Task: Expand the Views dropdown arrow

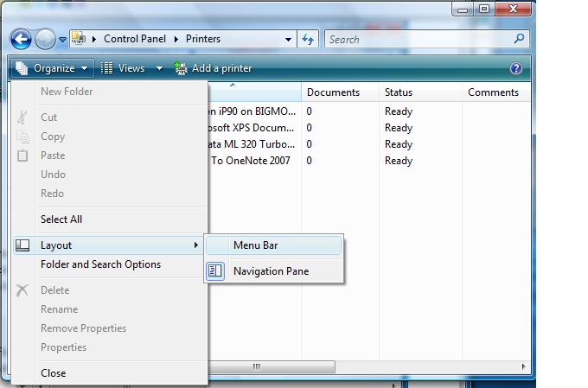Action: pyautogui.click(x=159, y=68)
